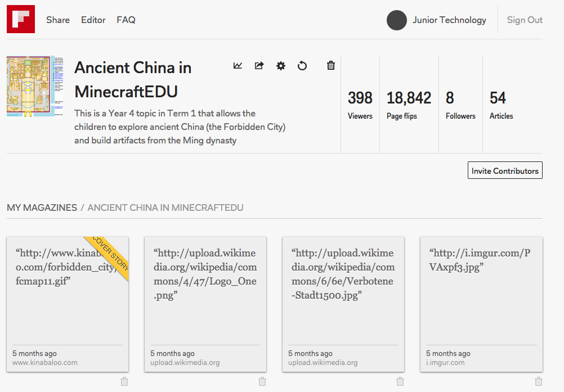
Task: Click the magazine cover map thumbnail
Action: click(x=35, y=86)
